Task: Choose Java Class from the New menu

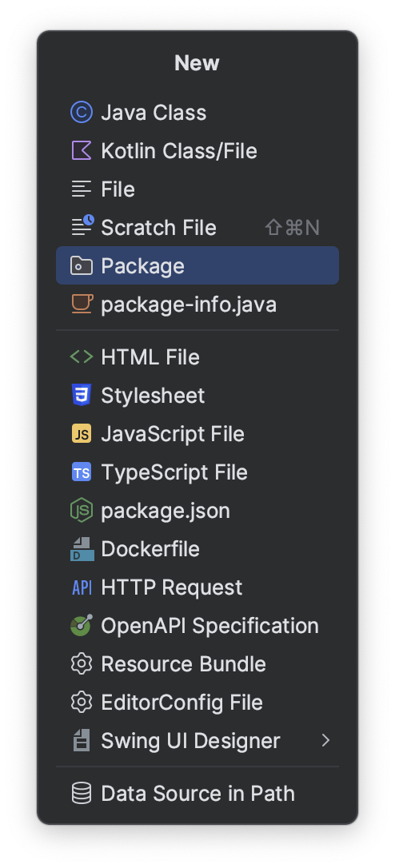Action: coord(197,113)
